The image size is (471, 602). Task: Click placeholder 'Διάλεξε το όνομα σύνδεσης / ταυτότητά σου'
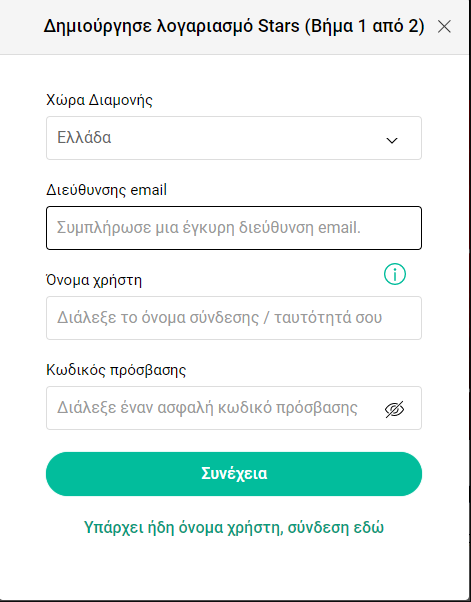[219, 318]
